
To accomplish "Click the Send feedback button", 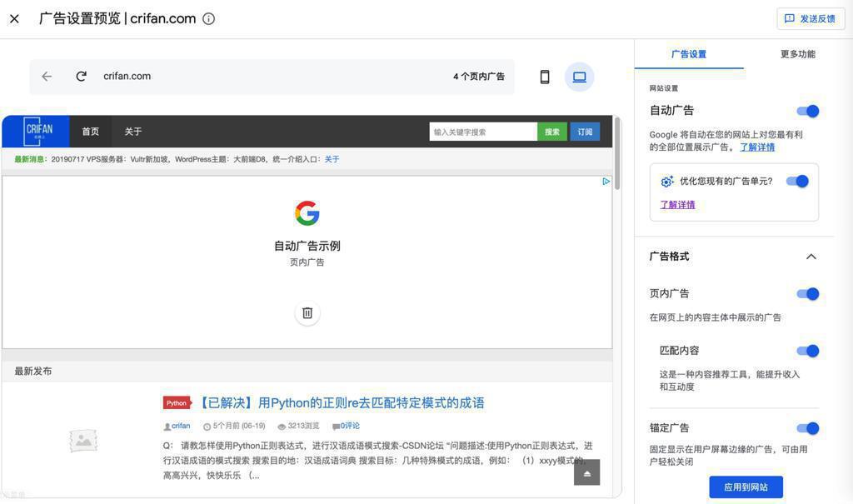I will click(810, 18).
